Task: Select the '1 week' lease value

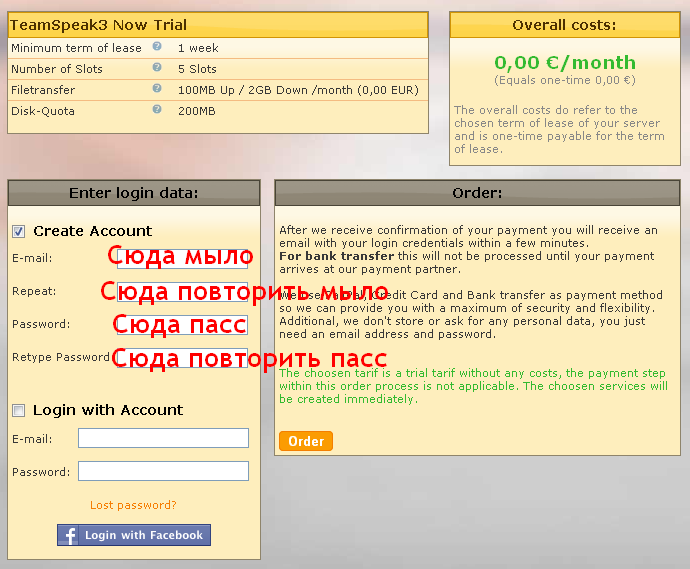Action: pyautogui.click(x=198, y=48)
